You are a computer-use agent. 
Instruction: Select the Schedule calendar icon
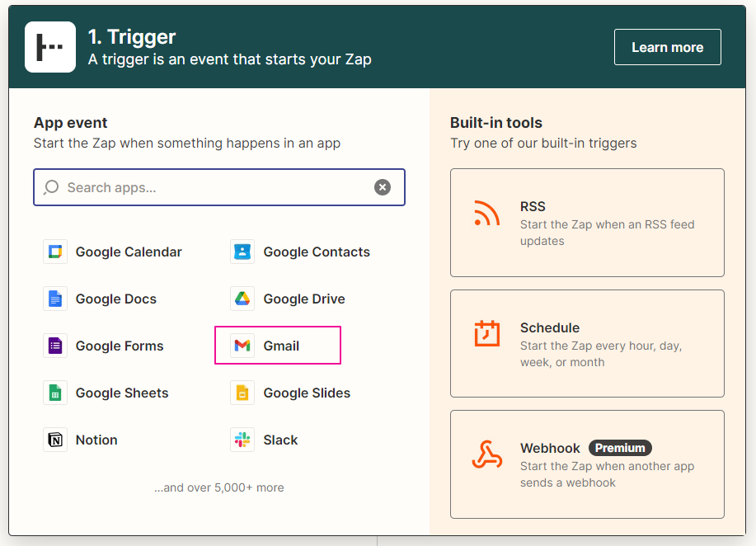(487, 334)
